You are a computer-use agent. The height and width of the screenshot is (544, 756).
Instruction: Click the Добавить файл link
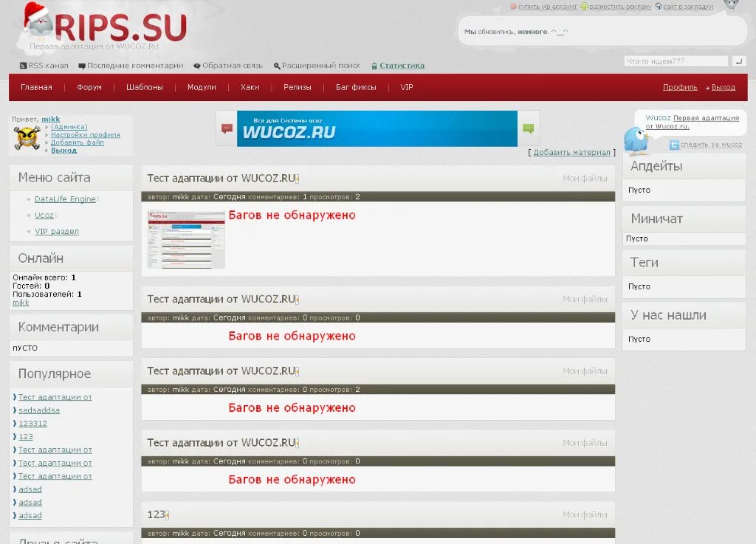(x=77, y=142)
